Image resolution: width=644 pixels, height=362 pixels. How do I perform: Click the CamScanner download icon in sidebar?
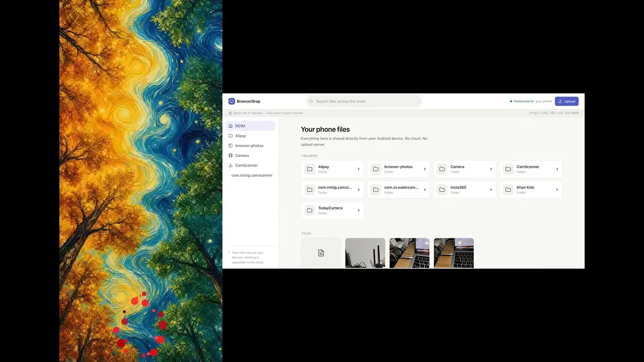coord(230,165)
